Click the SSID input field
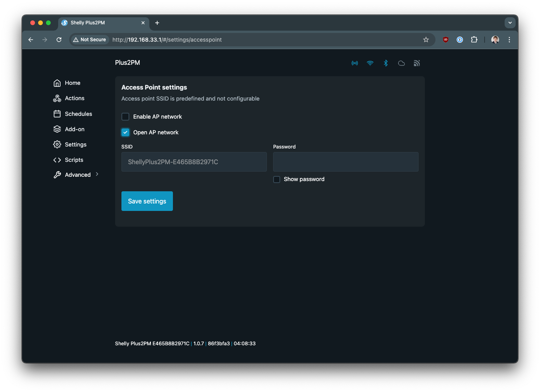The image size is (540, 392). click(194, 162)
